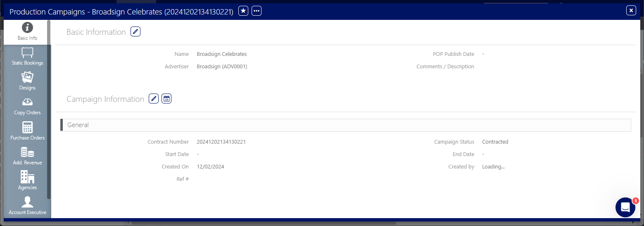The height and width of the screenshot is (226, 644).
Task: Click the Broadsign (ADV0001) advertiser value
Action: 222,67
